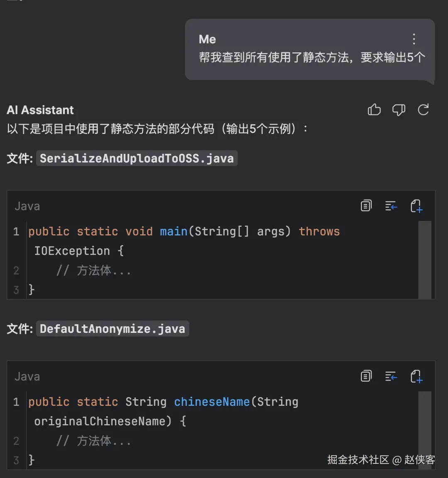Copy the first Java code snippet
The image size is (448, 478).
(x=366, y=206)
